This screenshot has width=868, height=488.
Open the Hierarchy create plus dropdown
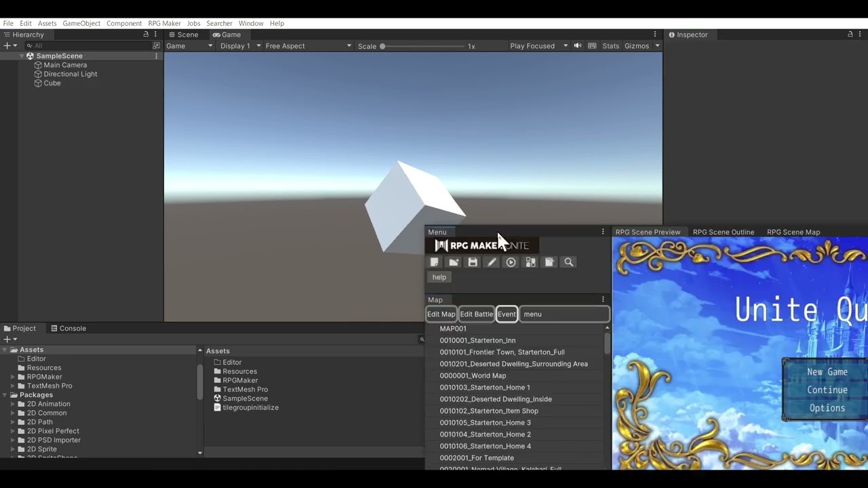click(10, 46)
